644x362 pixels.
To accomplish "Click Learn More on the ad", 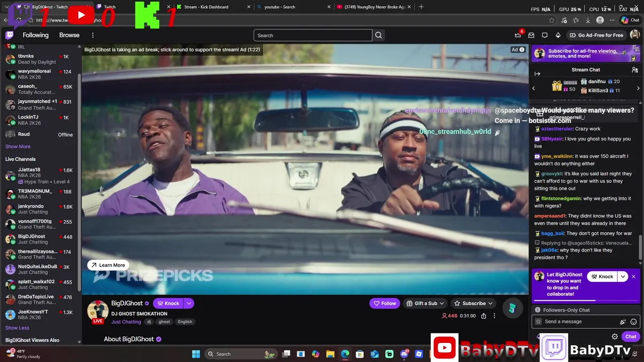I will (x=108, y=265).
